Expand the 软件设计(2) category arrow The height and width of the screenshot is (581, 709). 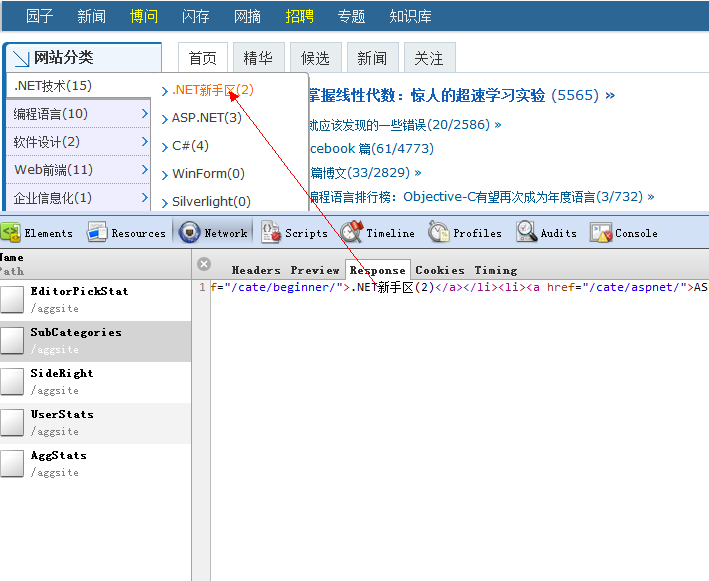144,141
